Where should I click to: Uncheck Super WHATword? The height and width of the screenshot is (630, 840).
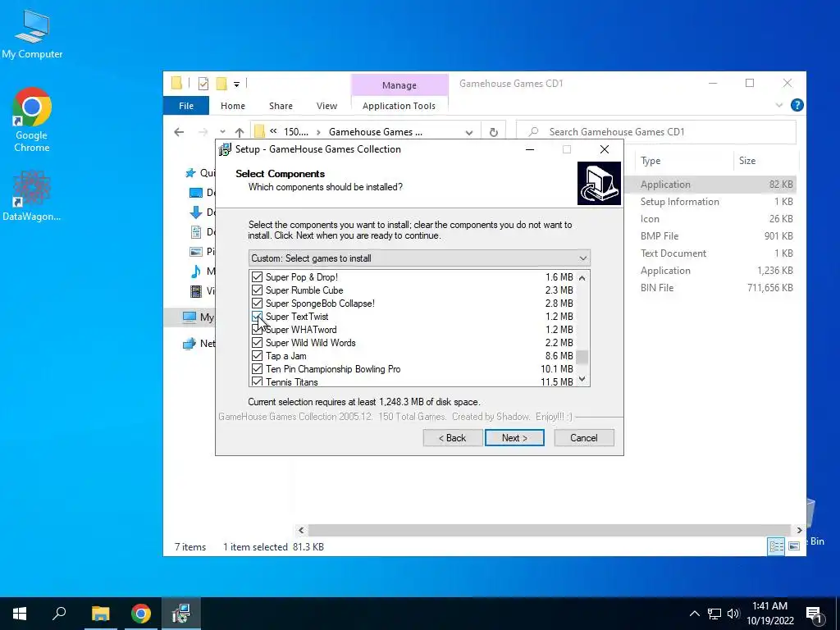(257, 330)
